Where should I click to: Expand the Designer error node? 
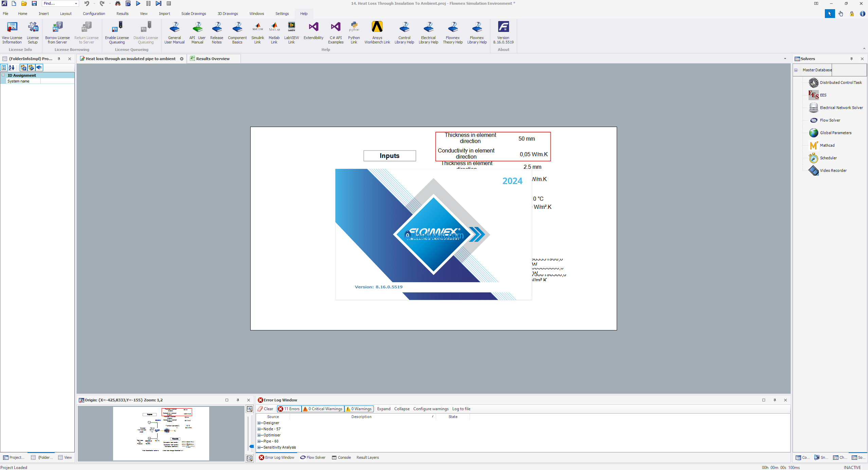[259, 423]
